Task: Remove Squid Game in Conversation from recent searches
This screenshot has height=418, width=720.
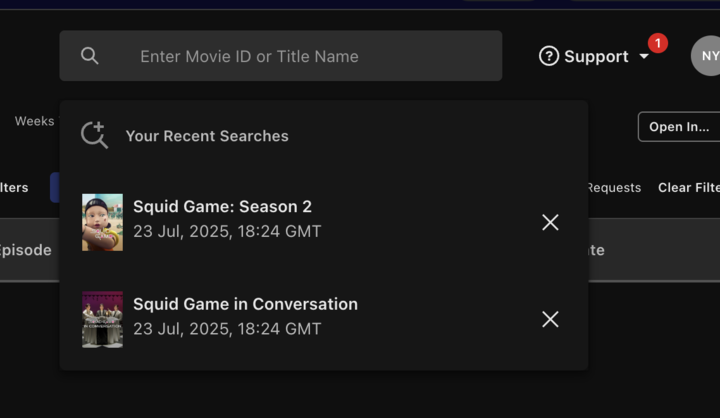Action: point(550,319)
